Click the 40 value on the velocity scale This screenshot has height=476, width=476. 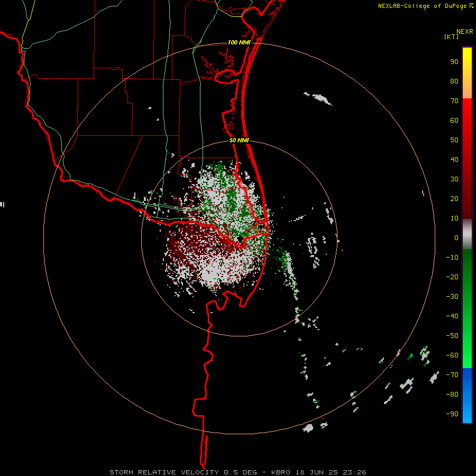[454, 159]
